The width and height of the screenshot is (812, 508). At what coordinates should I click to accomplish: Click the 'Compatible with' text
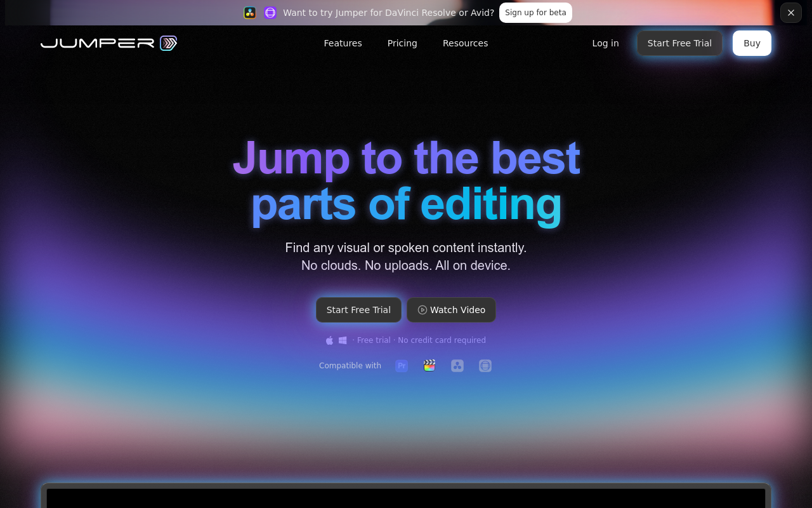(x=350, y=366)
